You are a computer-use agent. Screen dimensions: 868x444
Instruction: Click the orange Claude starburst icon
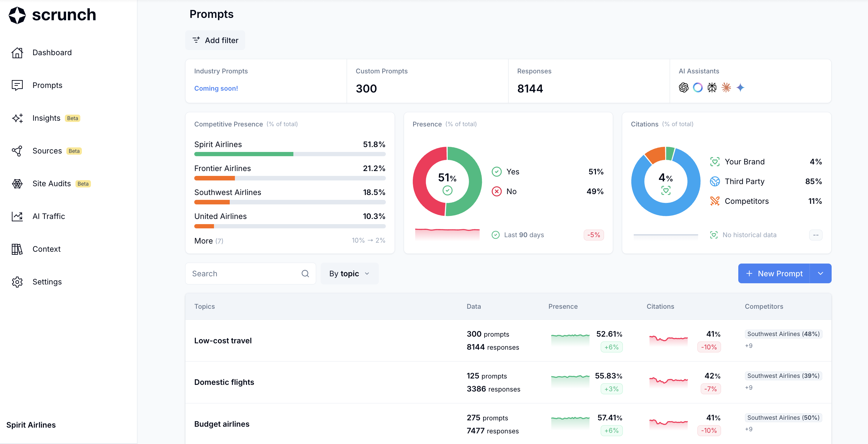tap(726, 88)
